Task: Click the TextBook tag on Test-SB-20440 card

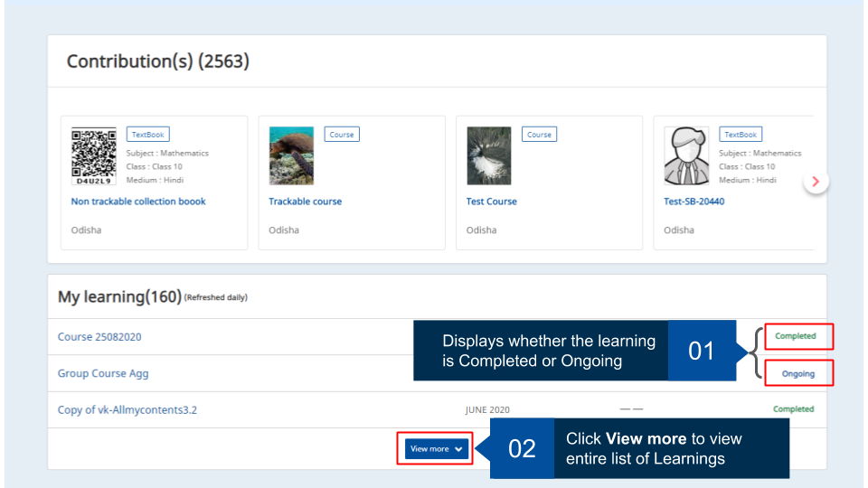Action: (741, 135)
